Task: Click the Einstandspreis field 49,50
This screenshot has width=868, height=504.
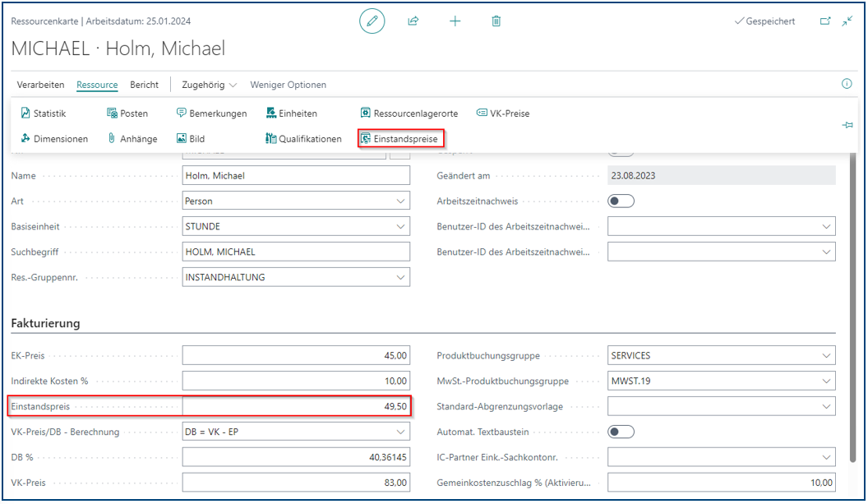Action: point(296,406)
